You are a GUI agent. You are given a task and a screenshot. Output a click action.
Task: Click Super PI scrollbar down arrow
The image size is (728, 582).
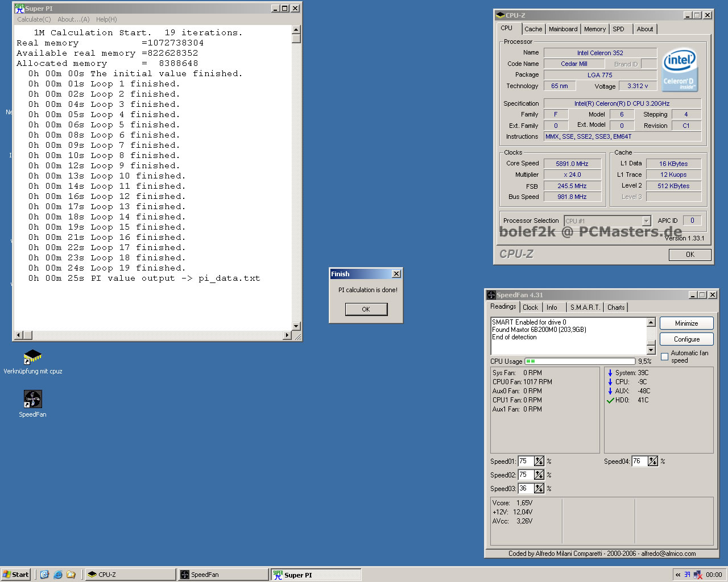coord(296,326)
